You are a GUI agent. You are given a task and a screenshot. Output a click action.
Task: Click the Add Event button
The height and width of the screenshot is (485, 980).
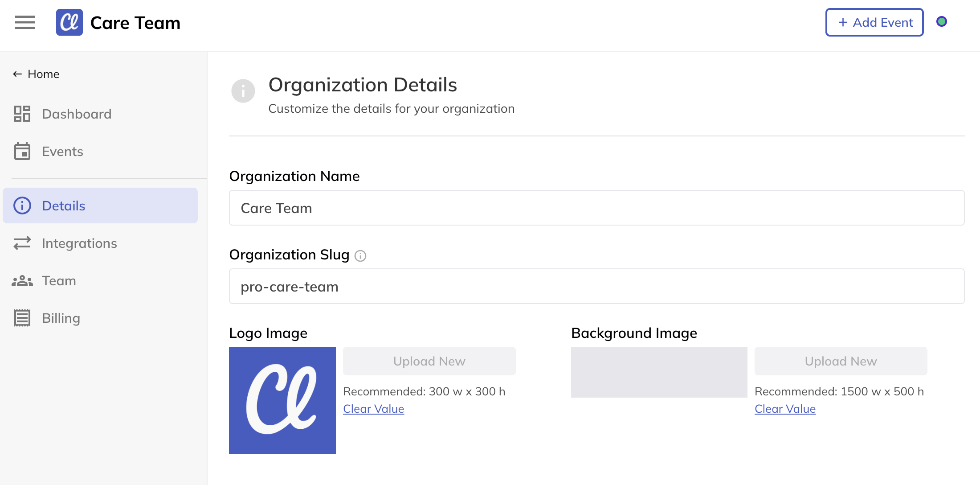click(874, 22)
